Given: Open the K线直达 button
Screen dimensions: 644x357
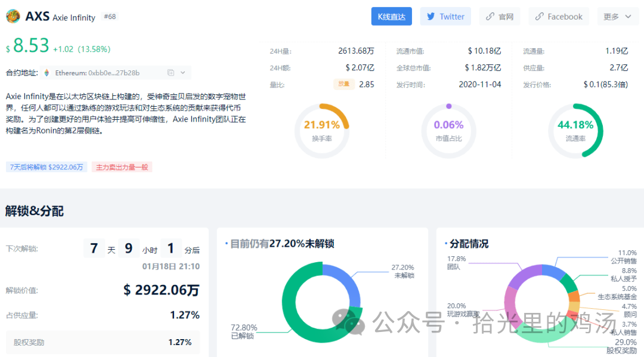Looking at the screenshot, I should tap(391, 17).
